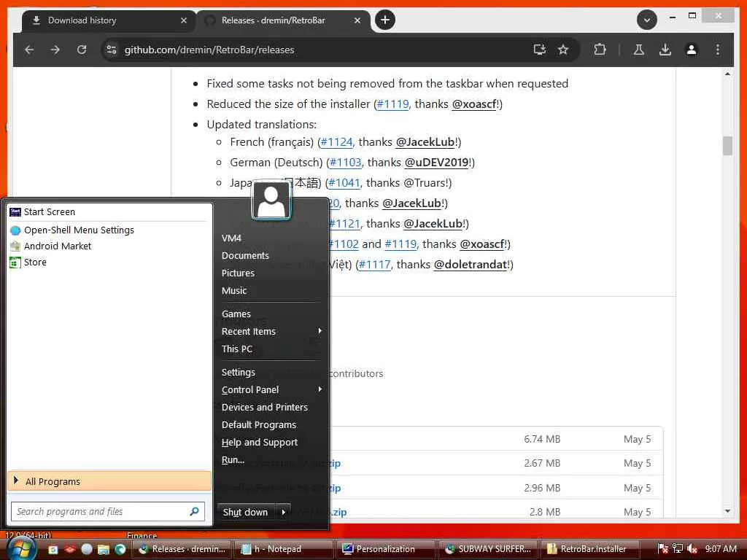Open #1041 Japanese translation link
This screenshot has height=560, width=747.
pos(344,183)
